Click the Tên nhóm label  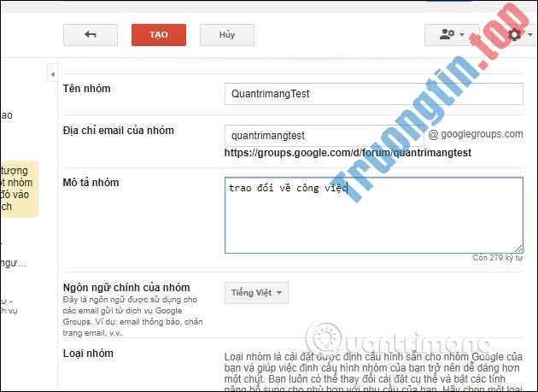click(87, 89)
